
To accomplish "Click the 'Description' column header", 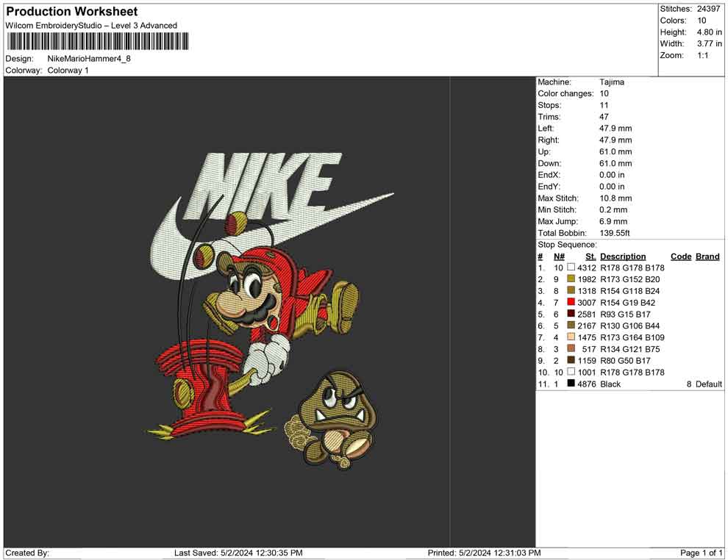I will [x=623, y=256].
